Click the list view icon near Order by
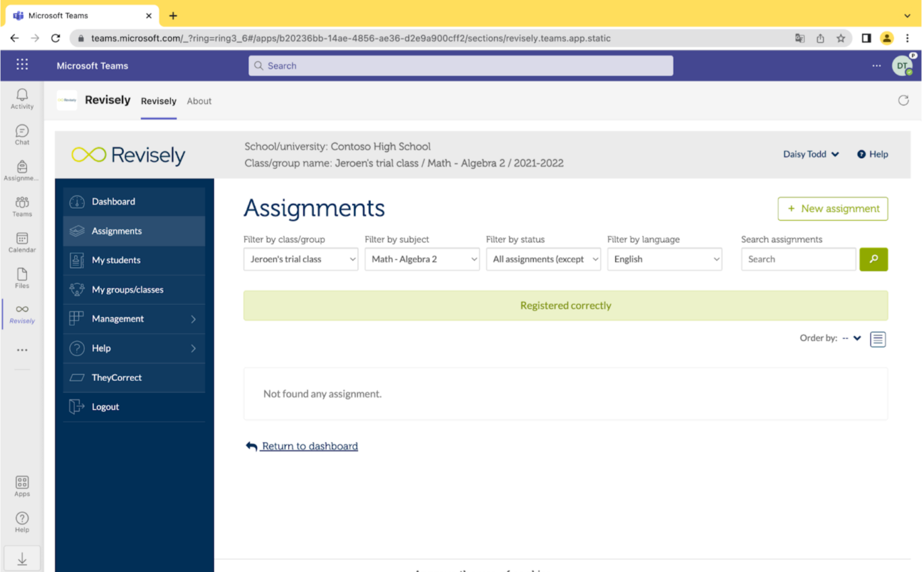Image resolution: width=924 pixels, height=572 pixels. 878,339
